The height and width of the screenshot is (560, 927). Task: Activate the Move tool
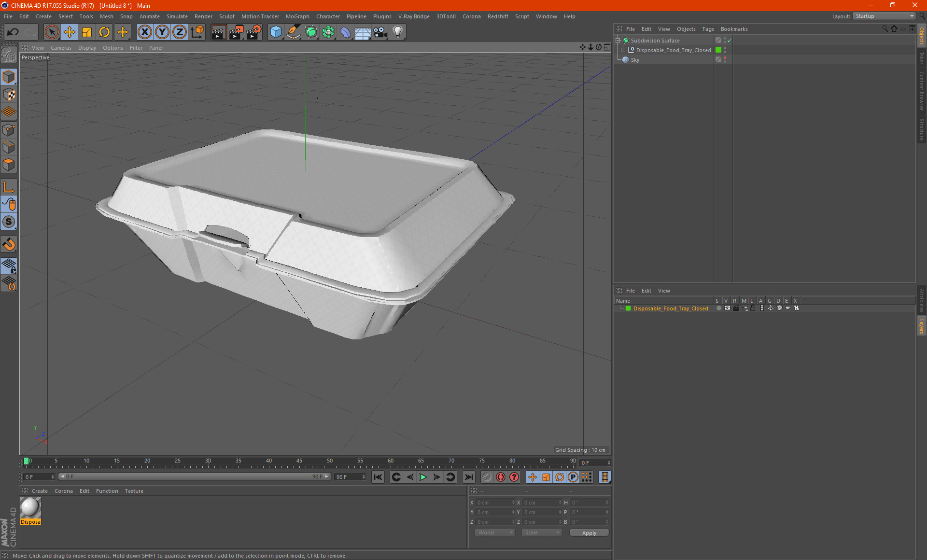pos(70,32)
